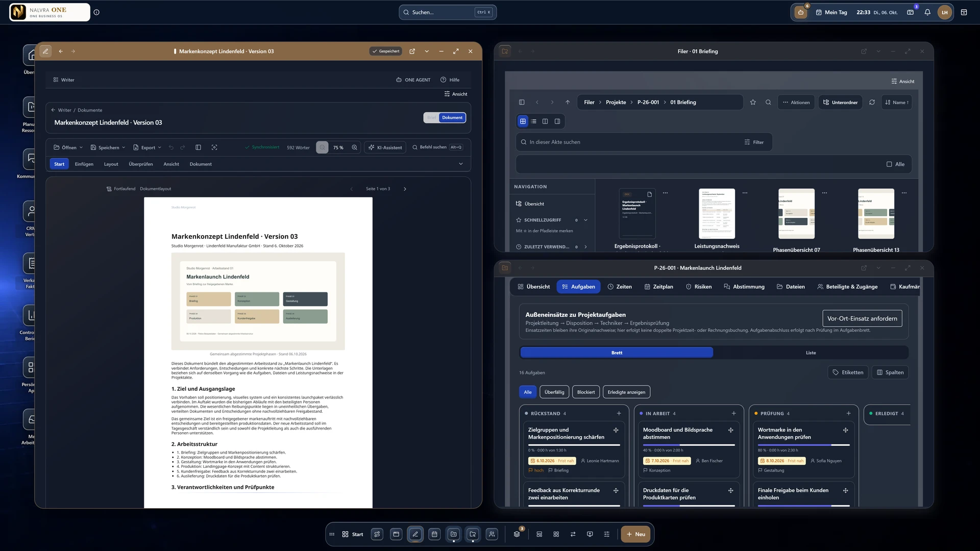The height and width of the screenshot is (551, 980).
Task: Click the info icon beside Nalvra ONE logo
Action: (x=96, y=12)
